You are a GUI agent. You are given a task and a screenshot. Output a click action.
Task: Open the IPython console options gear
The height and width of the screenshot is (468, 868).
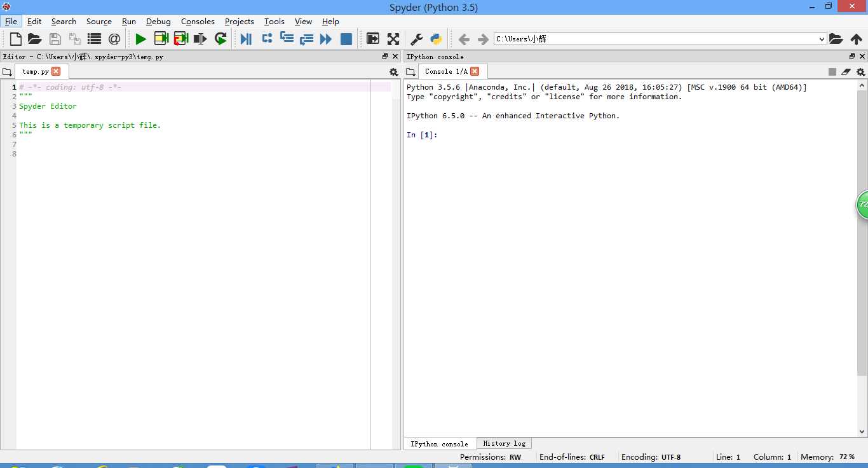(860, 72)
